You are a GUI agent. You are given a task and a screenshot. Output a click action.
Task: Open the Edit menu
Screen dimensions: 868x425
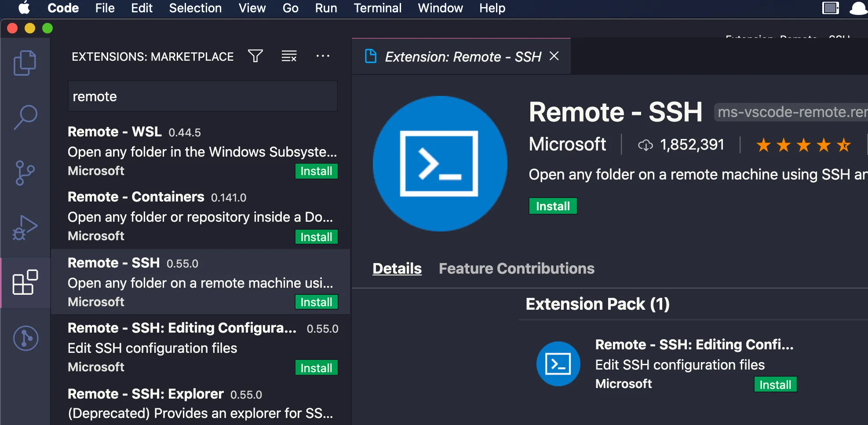pos(142,8)
